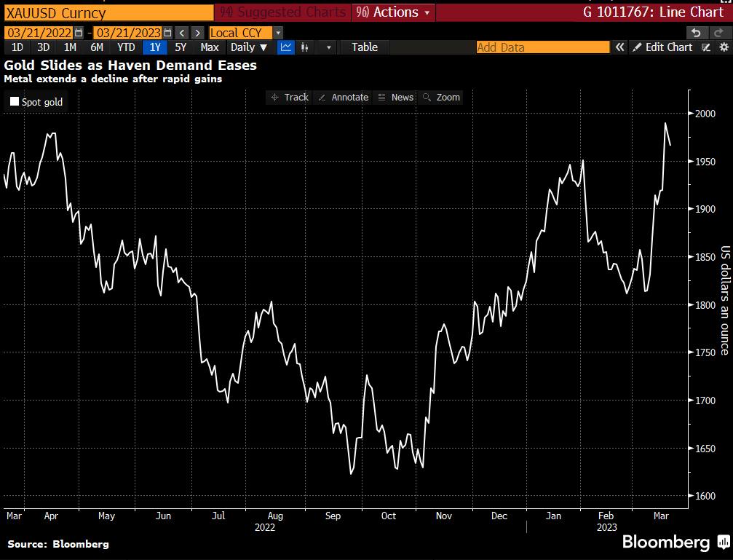Activate the Annotate tool
The height and width of the screenshot is (560, 733).
point(343,98)
